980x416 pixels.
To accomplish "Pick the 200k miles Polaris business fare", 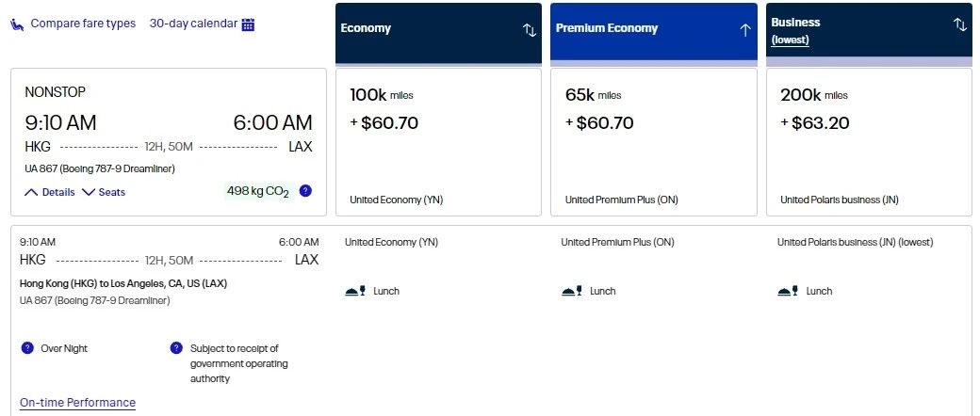I will coord(869,141).
